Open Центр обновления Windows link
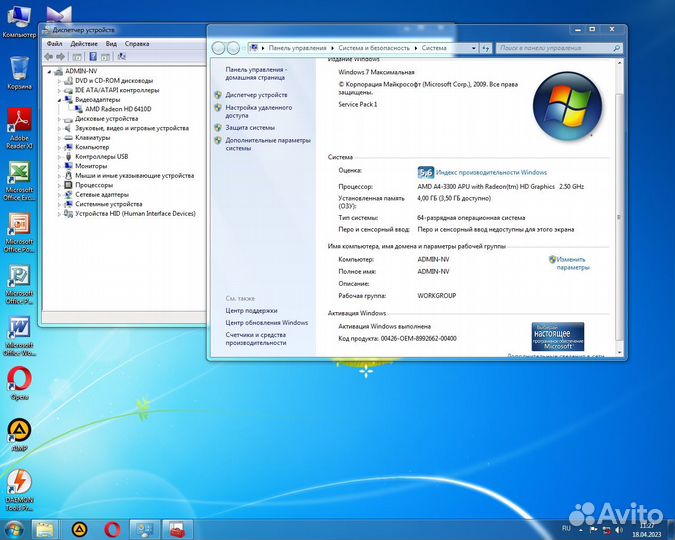 [266, 323]
